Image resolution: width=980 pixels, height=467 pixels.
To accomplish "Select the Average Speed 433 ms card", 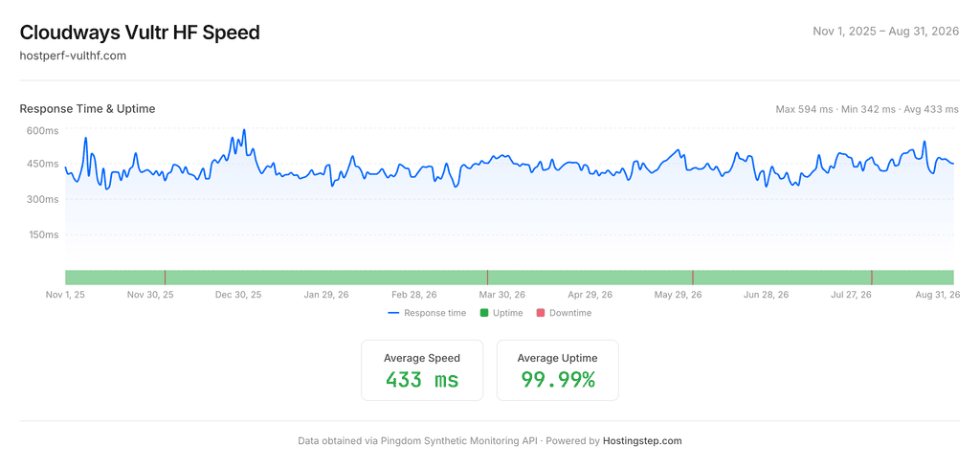I will click(422, 370).
